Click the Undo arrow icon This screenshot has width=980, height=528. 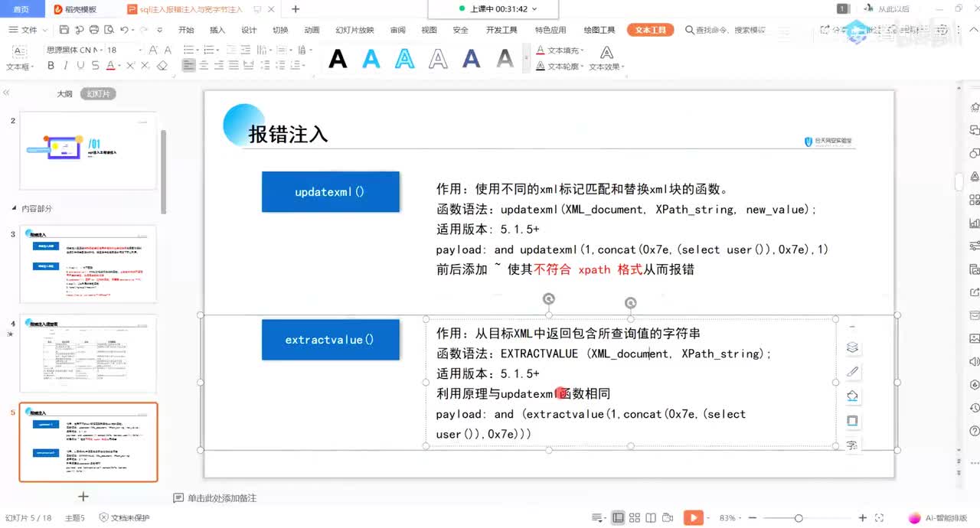tap(123, 30)
